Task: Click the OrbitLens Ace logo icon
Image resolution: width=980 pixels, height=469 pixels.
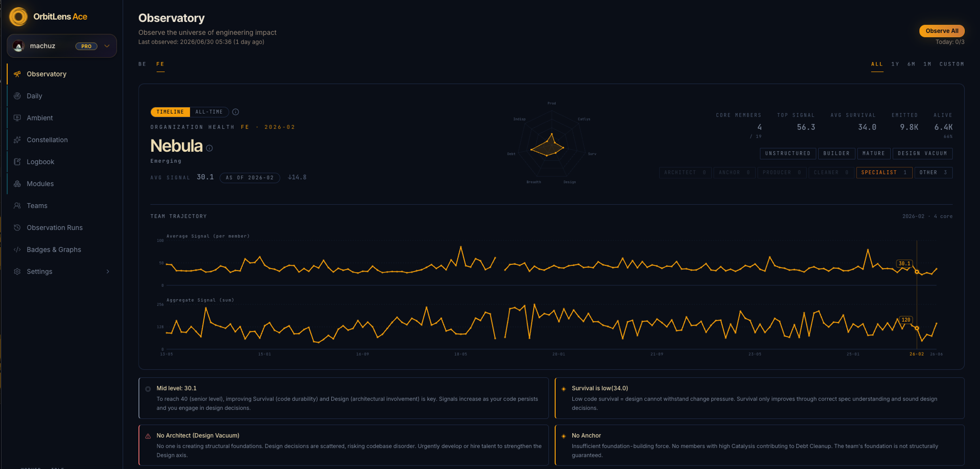Action: [19, 17]
